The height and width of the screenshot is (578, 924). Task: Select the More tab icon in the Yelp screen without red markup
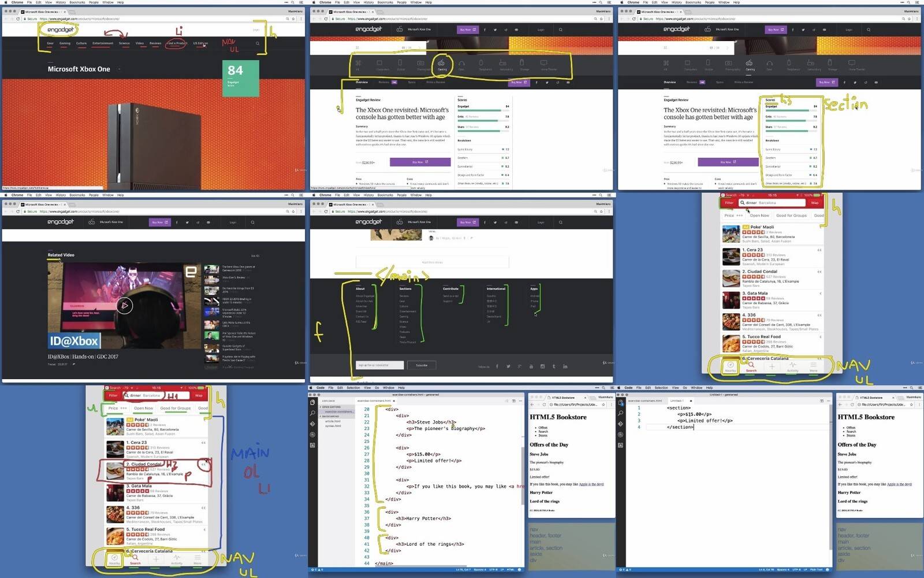[813, 367]
